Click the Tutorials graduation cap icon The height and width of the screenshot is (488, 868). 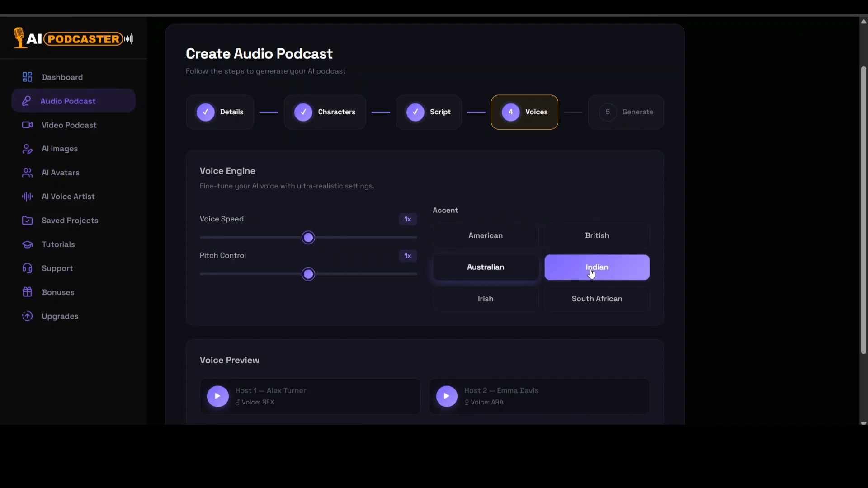tap(27, 244)
